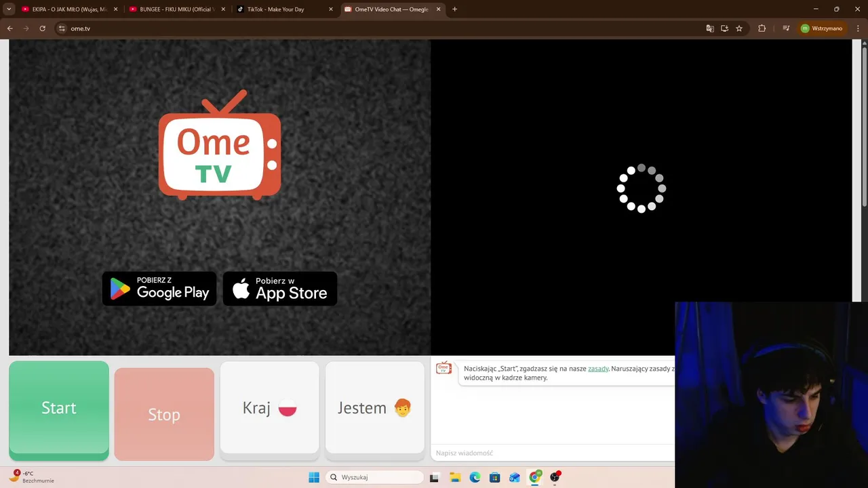The height and width of the screenshot is (488, 868).
Task: Launch Microsoft Edge from the taskbar
Action: click(x=475, y=477)
